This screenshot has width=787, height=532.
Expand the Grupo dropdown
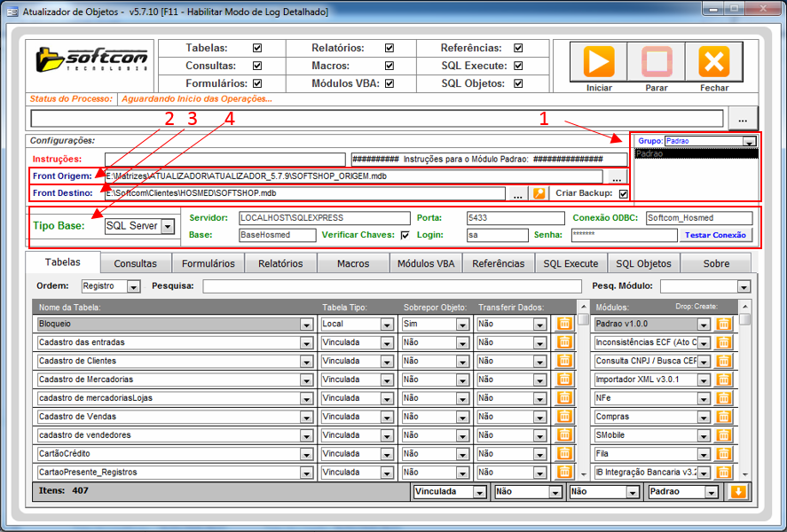749,142
